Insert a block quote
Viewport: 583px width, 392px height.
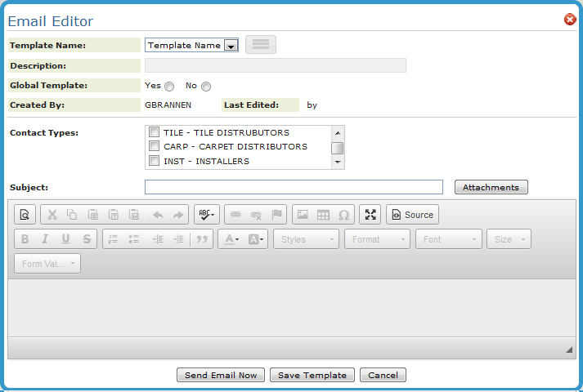tap(201, 239)
